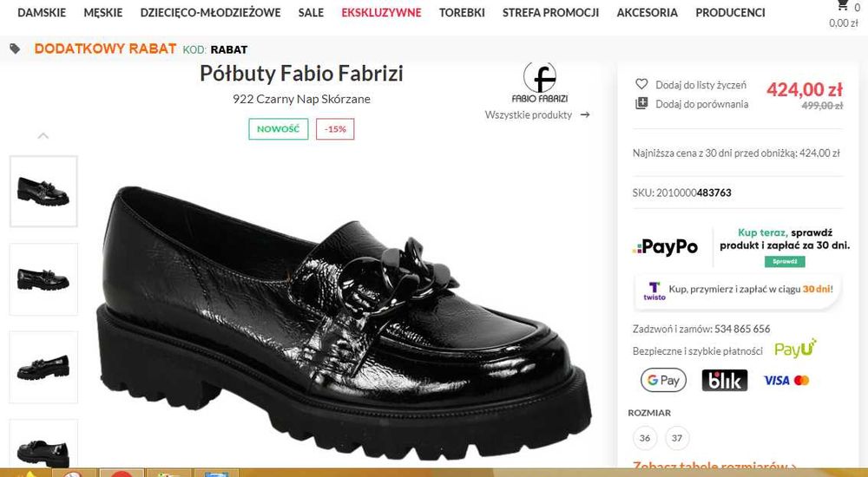Click Dodaj do listy życzeń link
Image resolution: width=868 pixels, height=477 pixels.
coord(700,85)
